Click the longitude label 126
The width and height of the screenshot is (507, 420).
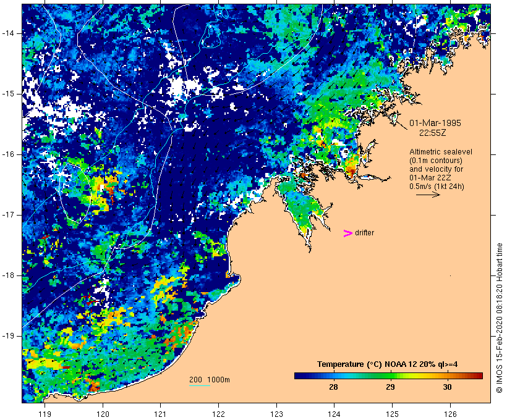tap(450, 414)
